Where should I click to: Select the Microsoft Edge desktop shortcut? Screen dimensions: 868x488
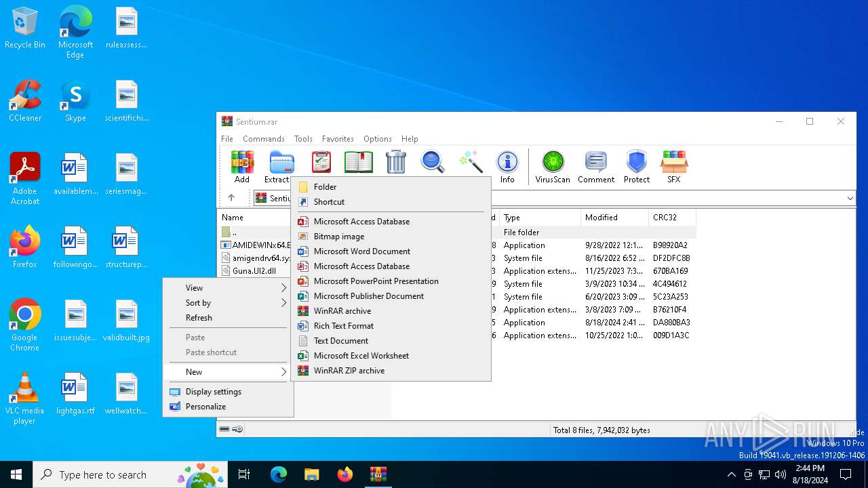(x=75, y=33)
